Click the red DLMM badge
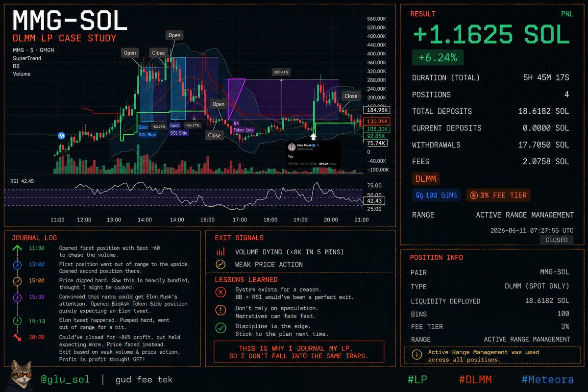The height and width of the screenshot is (392, 588). (x=426, y=179)
